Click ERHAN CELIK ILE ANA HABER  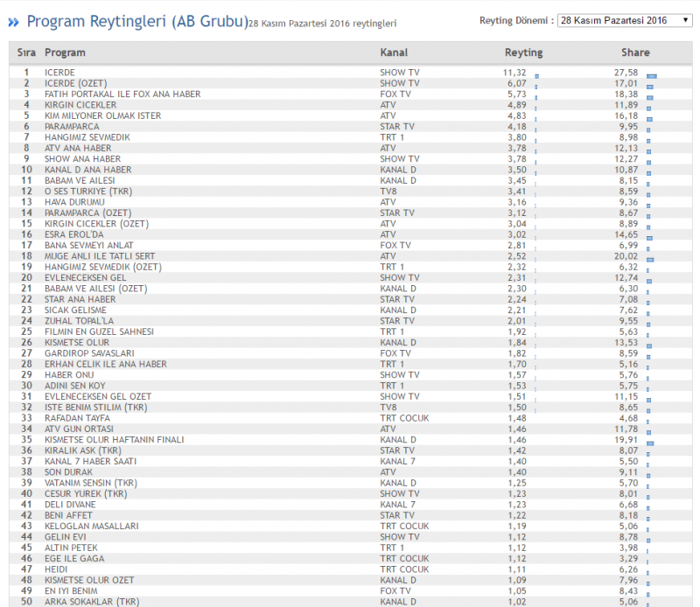pos(106,364)
